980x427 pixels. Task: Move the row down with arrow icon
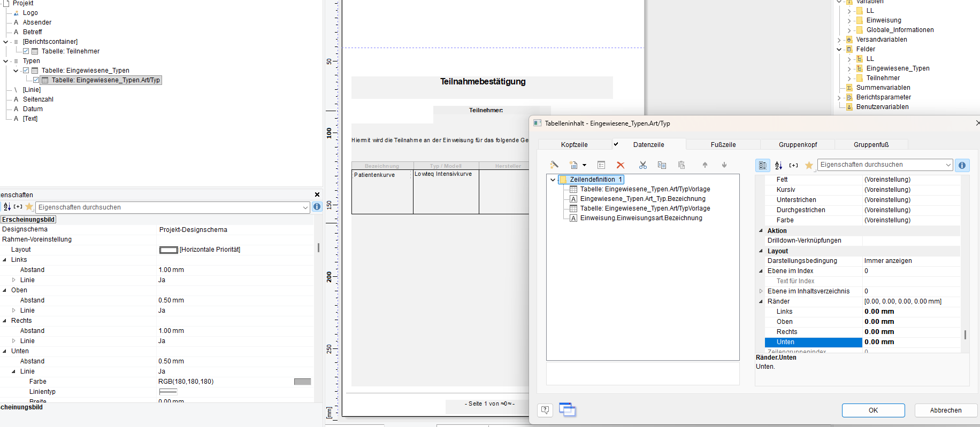[x=724, y=165]
